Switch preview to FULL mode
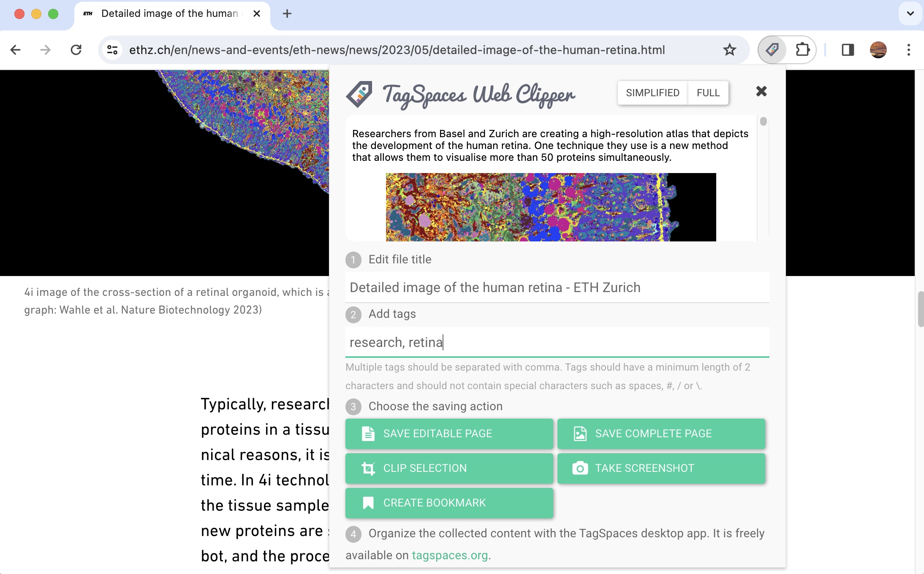Image resolution: width=924 pixels, height=574 pixels. [x=708, y=93]
